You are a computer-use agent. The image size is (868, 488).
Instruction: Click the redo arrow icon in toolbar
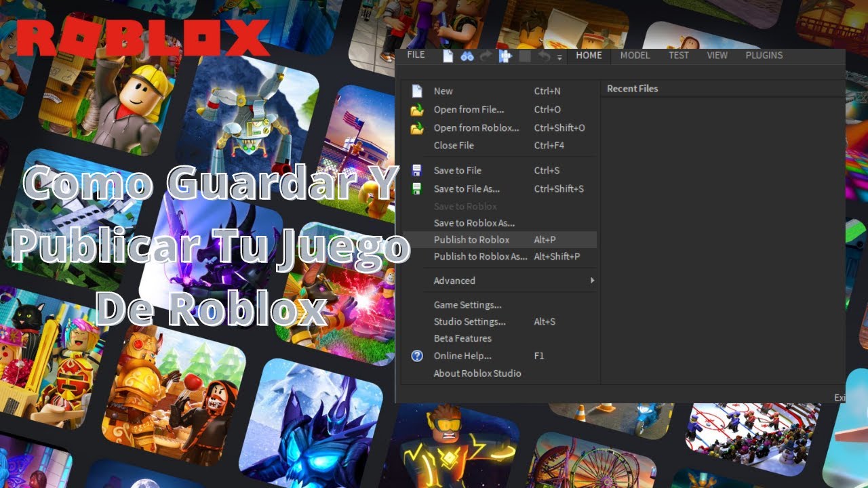[486, 56]
